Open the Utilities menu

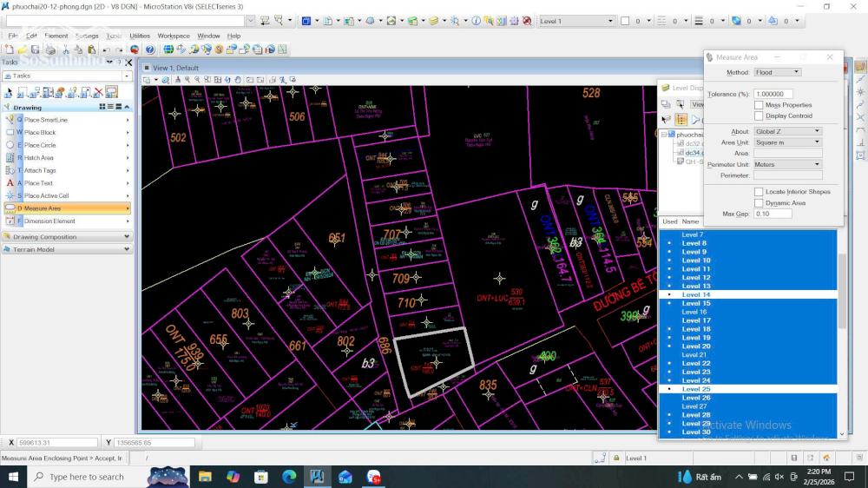click(139, 36)
